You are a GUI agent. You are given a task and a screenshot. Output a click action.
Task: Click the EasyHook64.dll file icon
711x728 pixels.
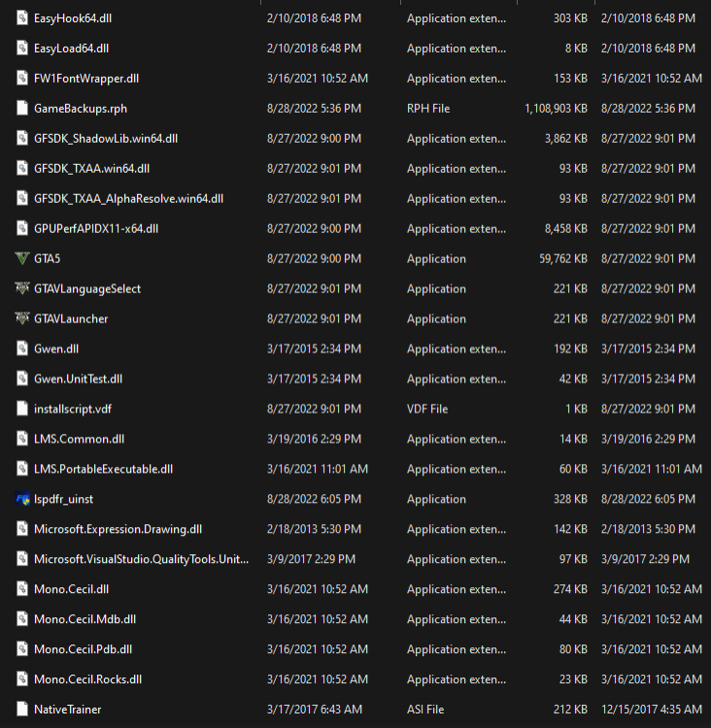[22, 18]
